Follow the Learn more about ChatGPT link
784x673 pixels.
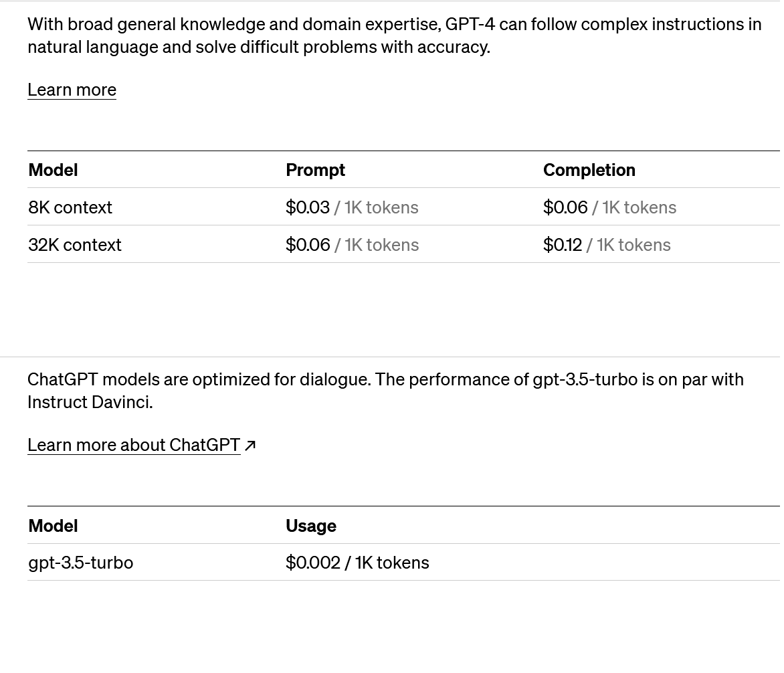134,445
